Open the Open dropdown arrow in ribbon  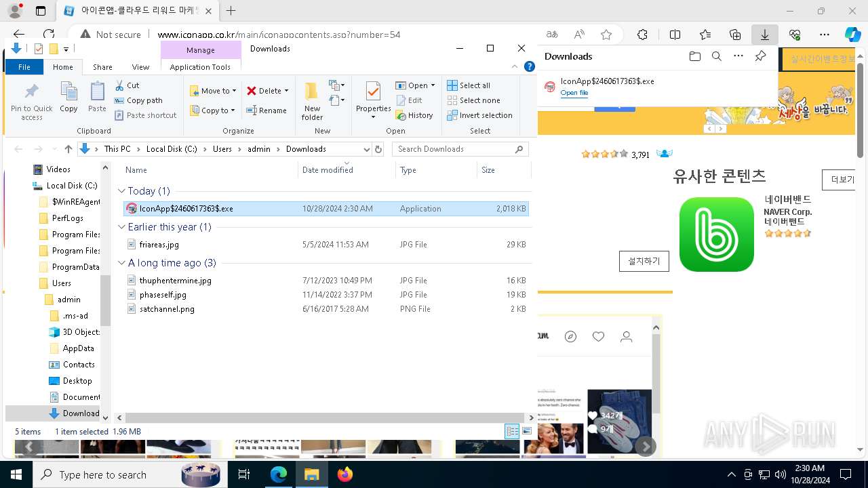click(x=433, y=85)
